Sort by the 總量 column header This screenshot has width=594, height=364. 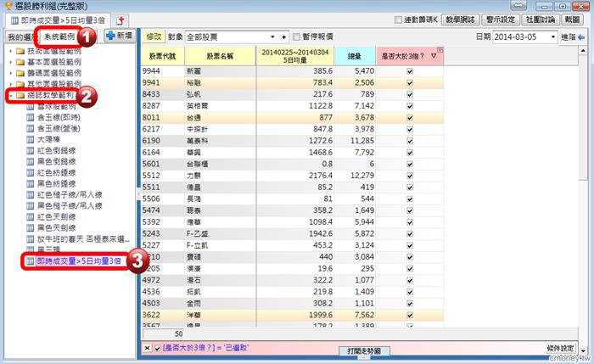pos(355,56)
